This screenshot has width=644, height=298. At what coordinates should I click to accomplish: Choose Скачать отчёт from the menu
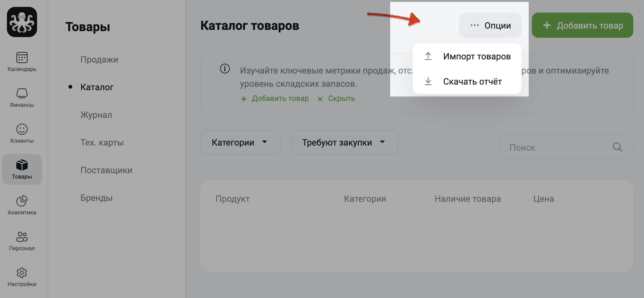[467, 81]
